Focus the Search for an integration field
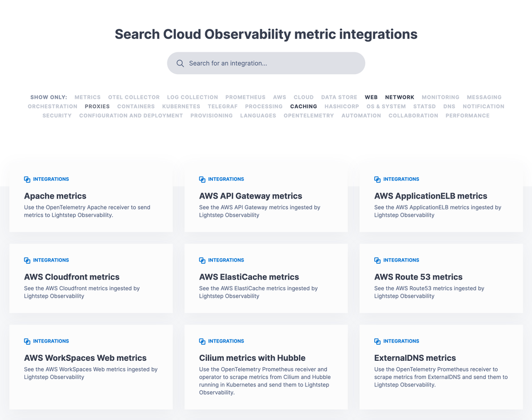 272,64
